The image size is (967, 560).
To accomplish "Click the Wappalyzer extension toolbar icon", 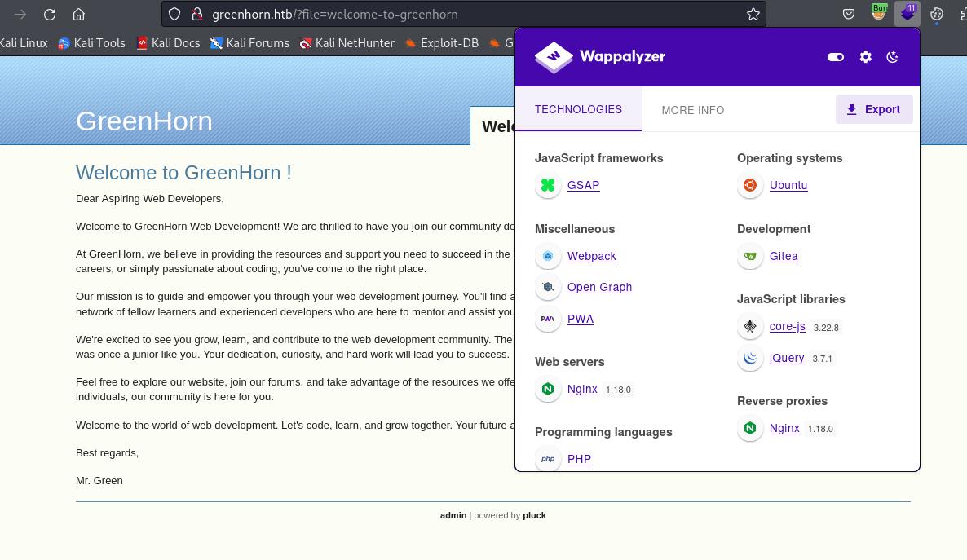I will [x=907, y=13].
